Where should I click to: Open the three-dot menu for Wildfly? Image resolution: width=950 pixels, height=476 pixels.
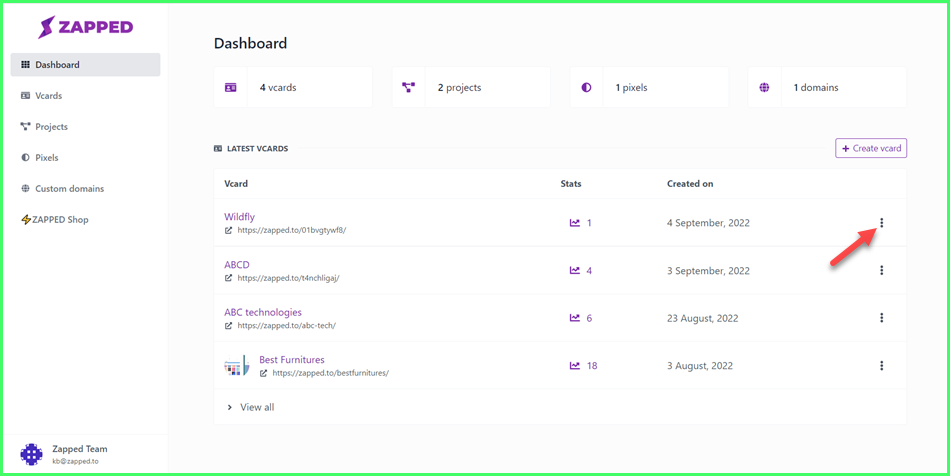pyautogui.click(x=882, y=223)
